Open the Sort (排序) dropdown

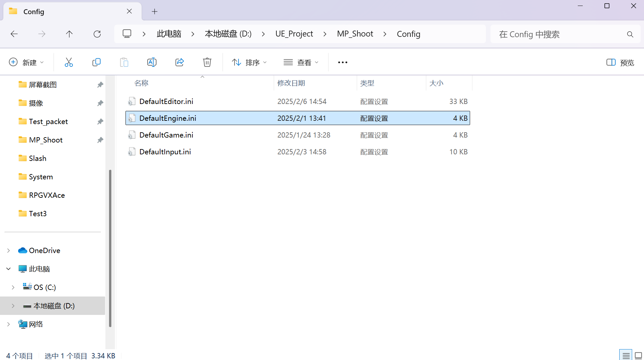[x=249, y=63]
